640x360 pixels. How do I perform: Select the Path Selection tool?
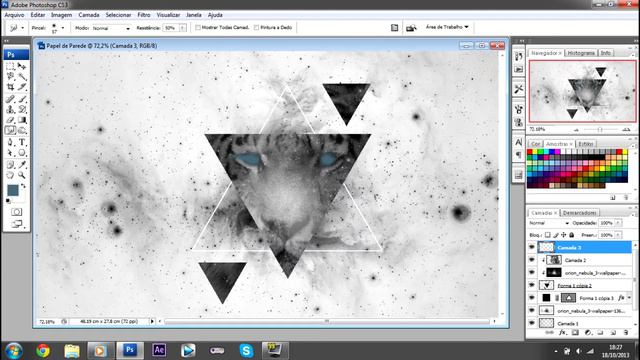click(10, 153)
